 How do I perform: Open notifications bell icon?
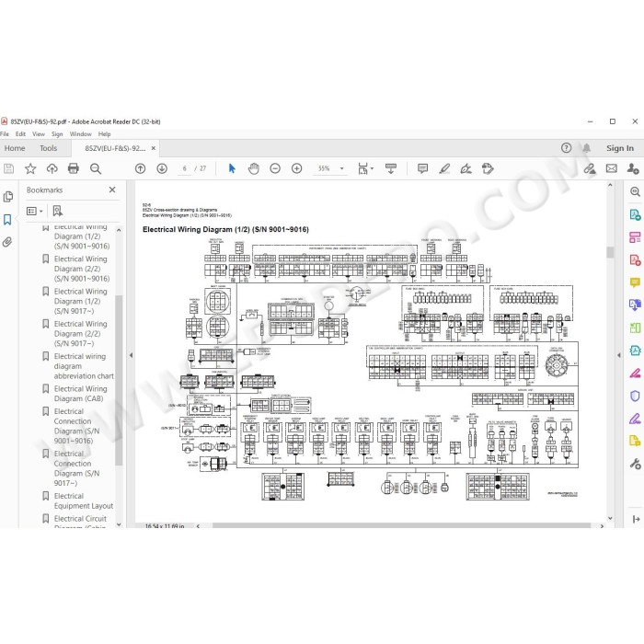[x=587, y=148]
